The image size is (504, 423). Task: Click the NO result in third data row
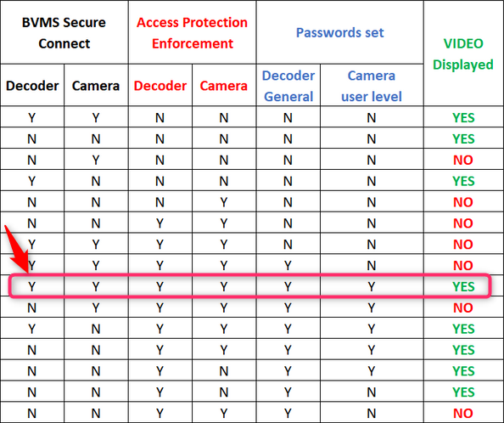pyautogui.click(x=463, y=160)
